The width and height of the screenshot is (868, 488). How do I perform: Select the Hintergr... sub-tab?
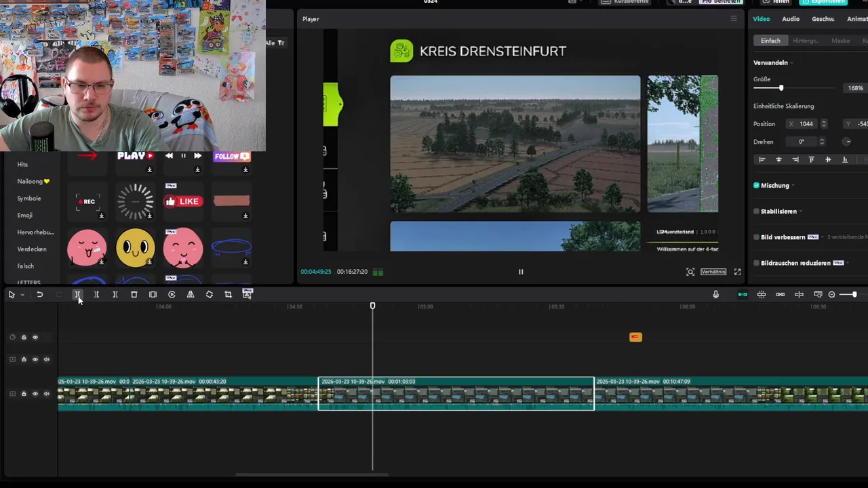(x=806, y=41)
